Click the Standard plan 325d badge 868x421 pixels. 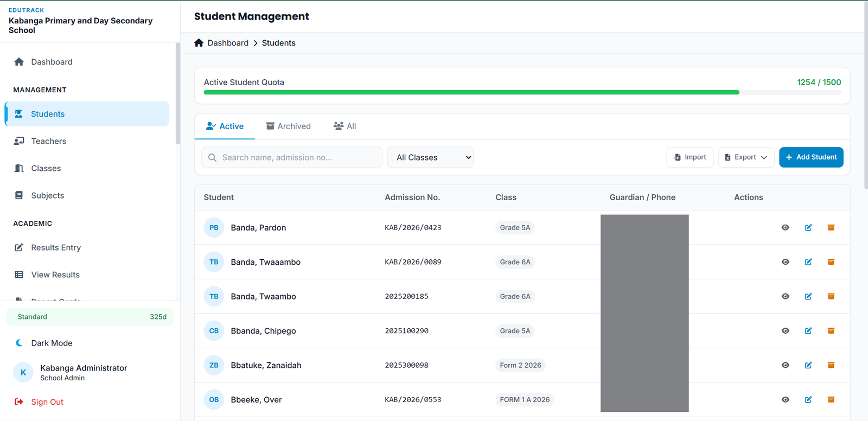point(90,317)
